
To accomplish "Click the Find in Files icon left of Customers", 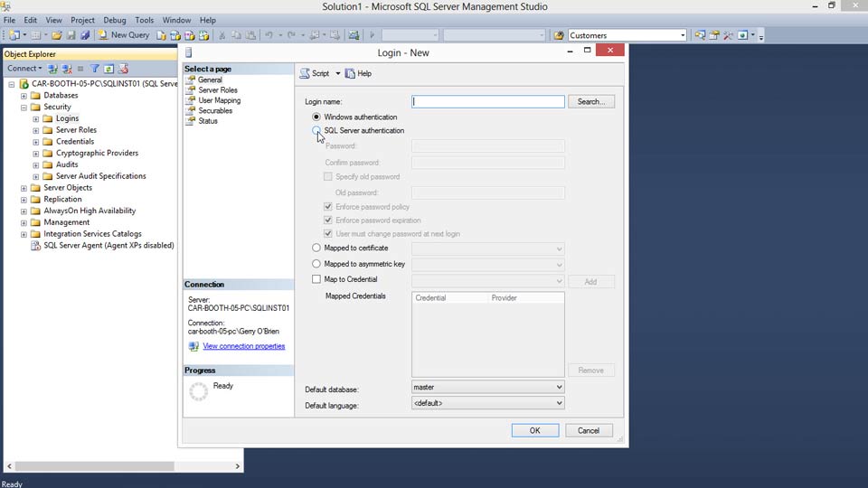I will pyautogui.click(x=559, y=35).
